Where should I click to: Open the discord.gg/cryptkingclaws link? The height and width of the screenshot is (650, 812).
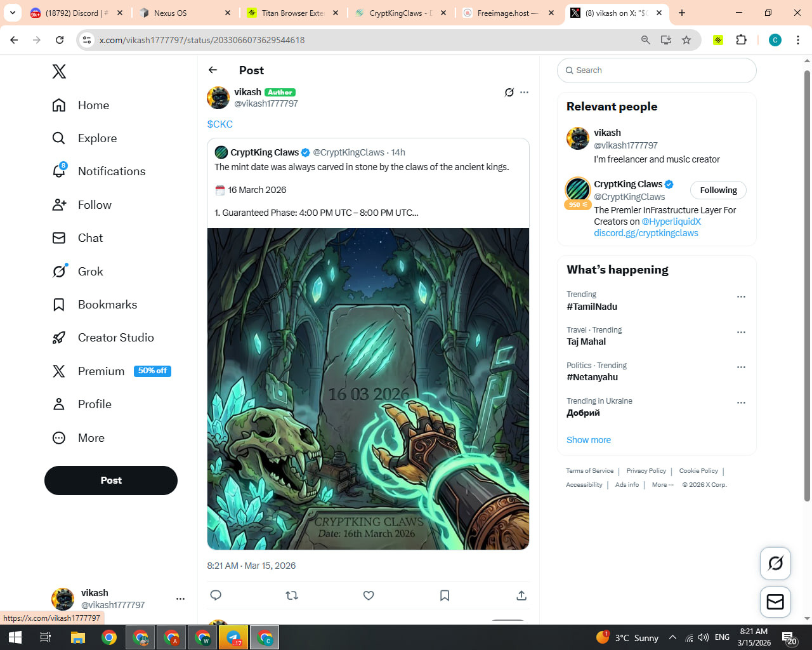(646, 233)
